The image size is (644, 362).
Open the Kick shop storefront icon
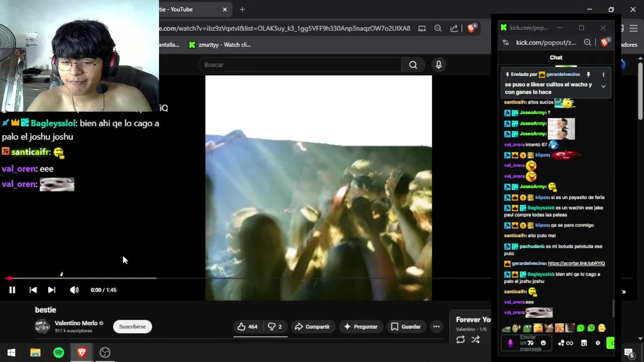pos(584,343)
